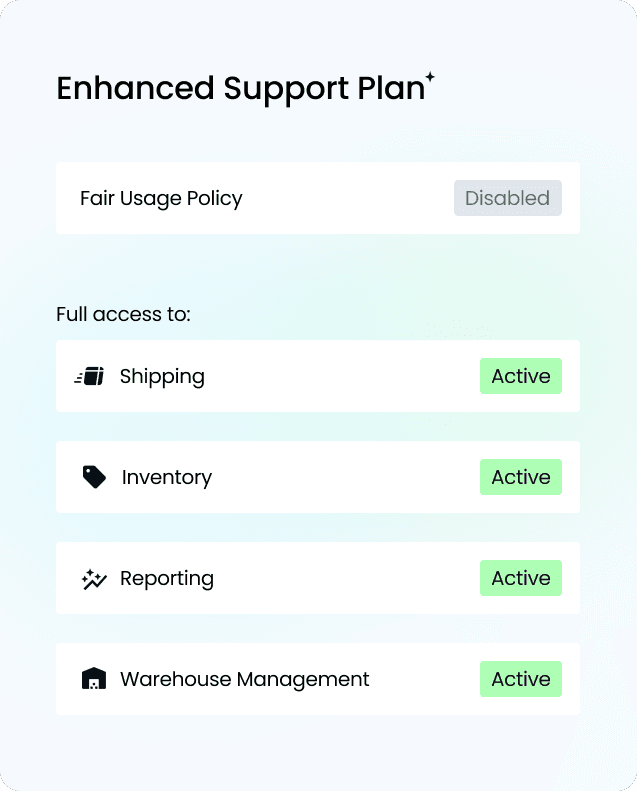Select the Fair Usage Policy label
This screenshot has height=791, width=637.
[x=161, y=198]
